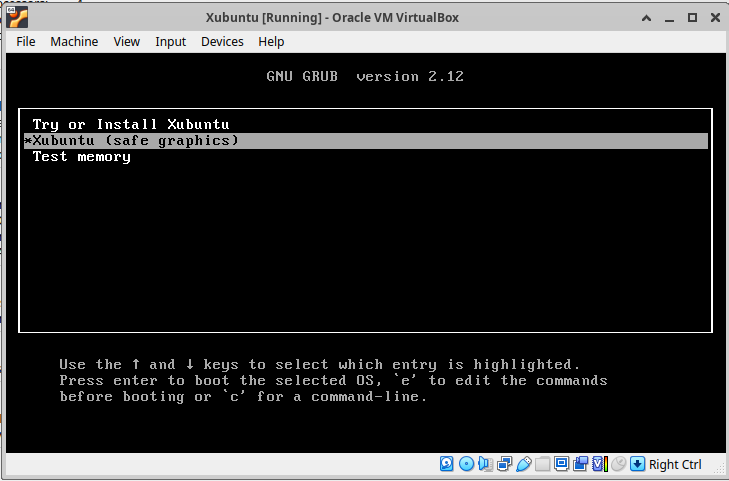Open the Machine menu
The width and height of the screenshot is (729, 481).
coord(74,41)
